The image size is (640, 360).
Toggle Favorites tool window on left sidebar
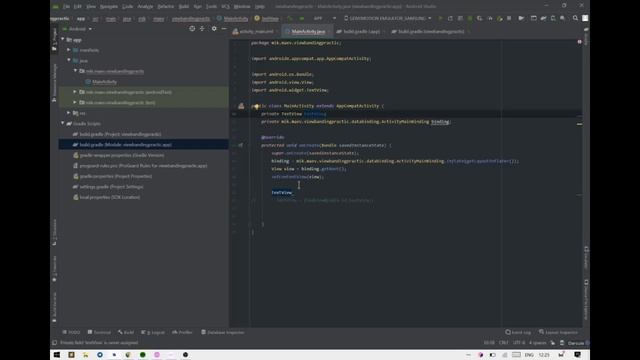(x=54, y=269)
